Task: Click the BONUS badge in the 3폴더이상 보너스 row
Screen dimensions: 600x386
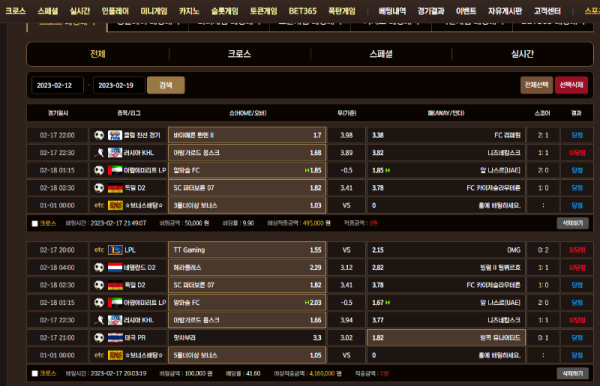Action: point(115,205)
